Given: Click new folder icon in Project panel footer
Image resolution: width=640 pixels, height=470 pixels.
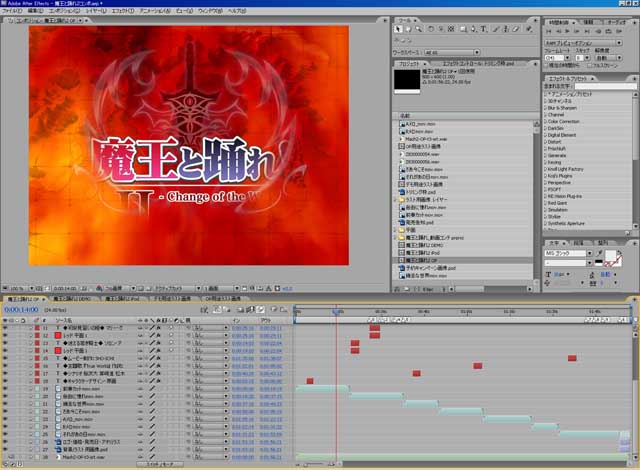Looking at the screenshot, I should [x=407, y=289].
